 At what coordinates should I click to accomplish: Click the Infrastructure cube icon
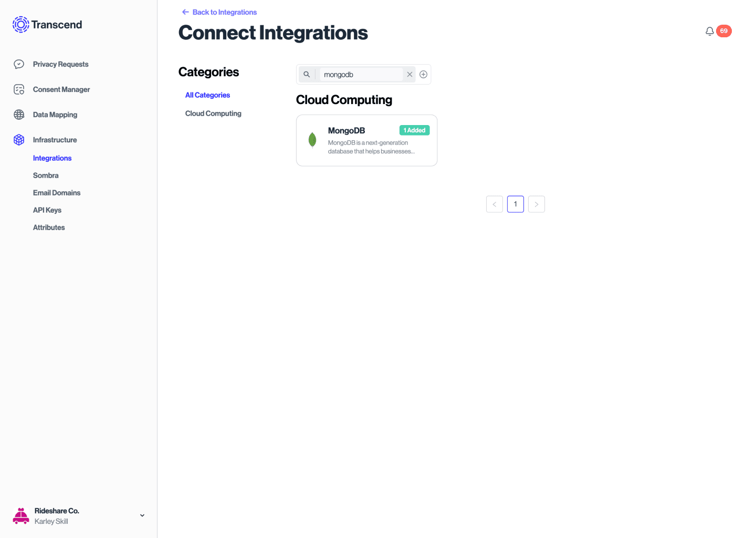pyautogui.click(x=19, y=140)
